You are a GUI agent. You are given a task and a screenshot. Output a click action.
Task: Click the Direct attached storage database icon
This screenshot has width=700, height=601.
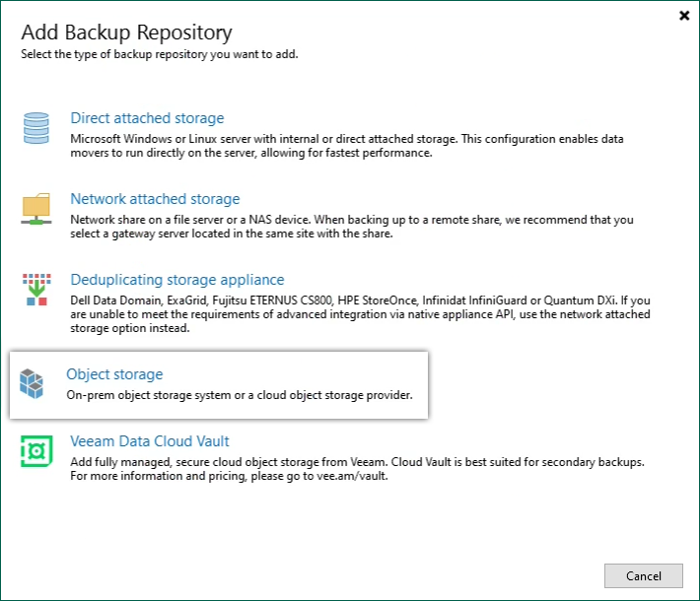coord(36,128)
